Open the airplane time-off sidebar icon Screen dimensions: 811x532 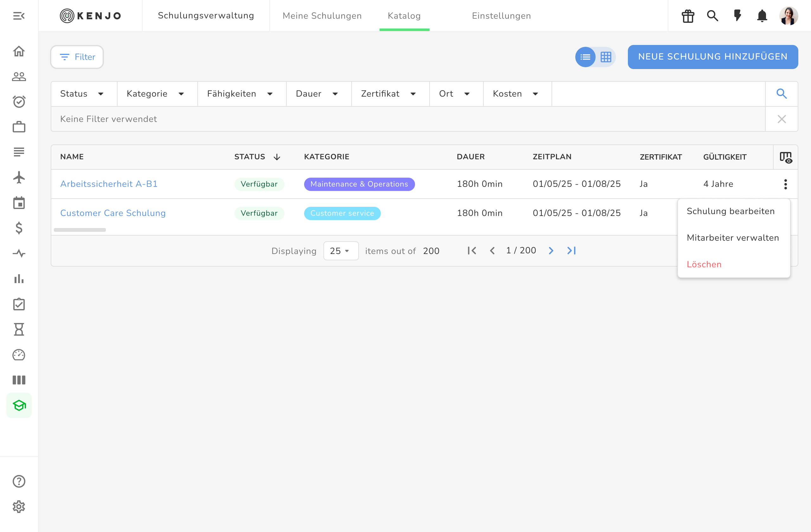(19, 177)
